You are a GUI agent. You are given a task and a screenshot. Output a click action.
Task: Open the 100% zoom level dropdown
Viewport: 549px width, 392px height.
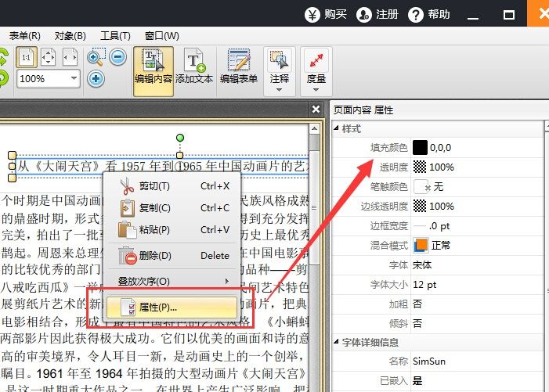[x=74, y=78]
